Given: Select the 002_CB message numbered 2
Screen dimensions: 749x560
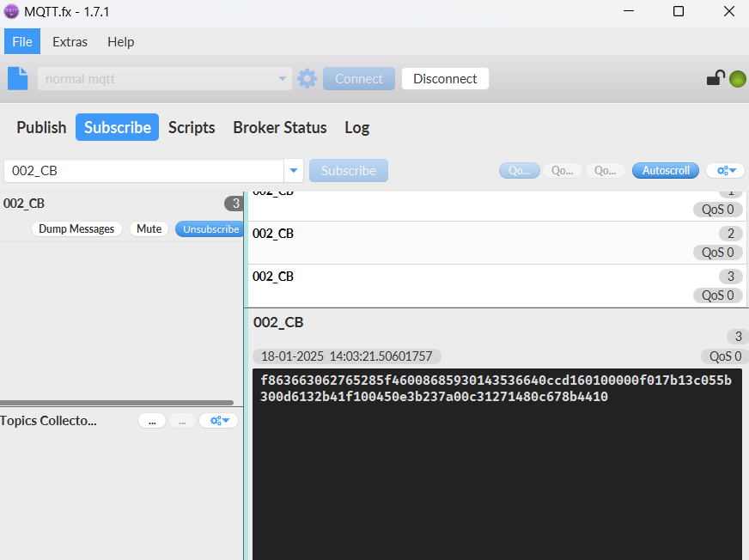Looking at the screenshot, I should pyautogui.click(x=496, y=243).
